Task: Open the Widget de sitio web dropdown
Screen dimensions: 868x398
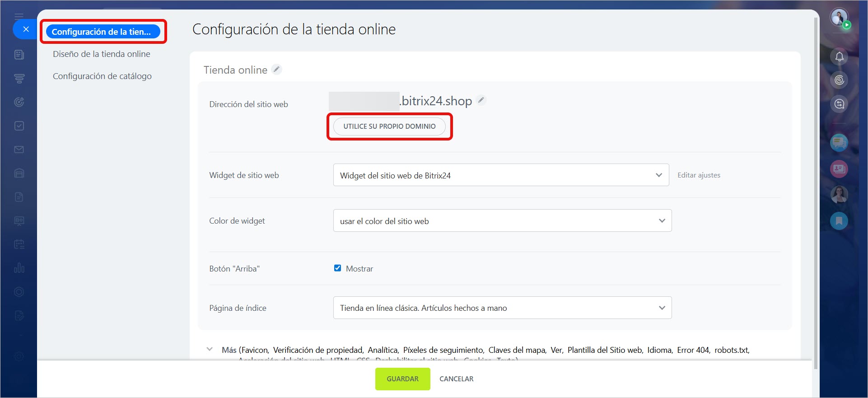Action: click(501, 175)
